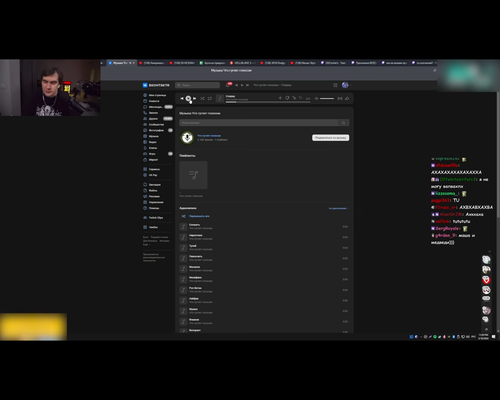
Task: Skip to previous track in audio player
Action: click(182, 98)
